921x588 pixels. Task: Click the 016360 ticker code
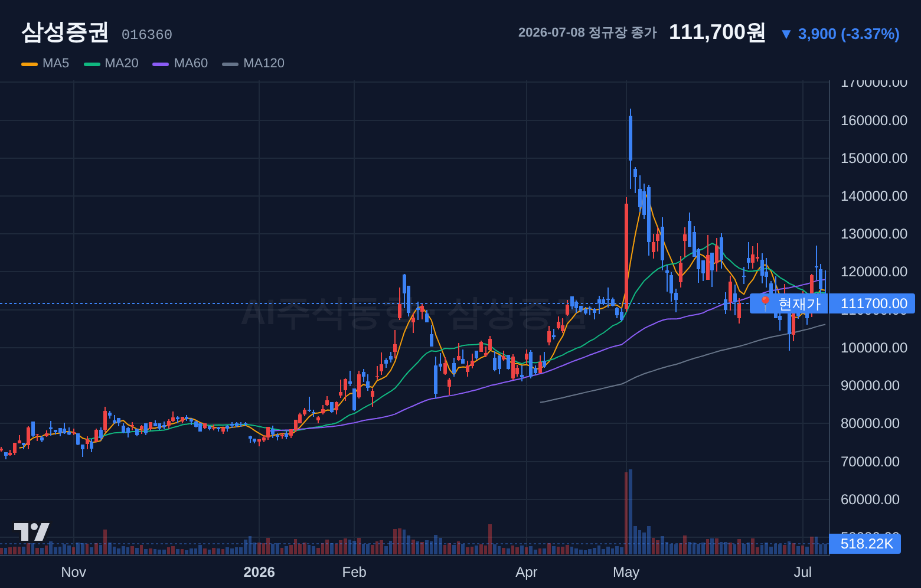coord(147,35)
